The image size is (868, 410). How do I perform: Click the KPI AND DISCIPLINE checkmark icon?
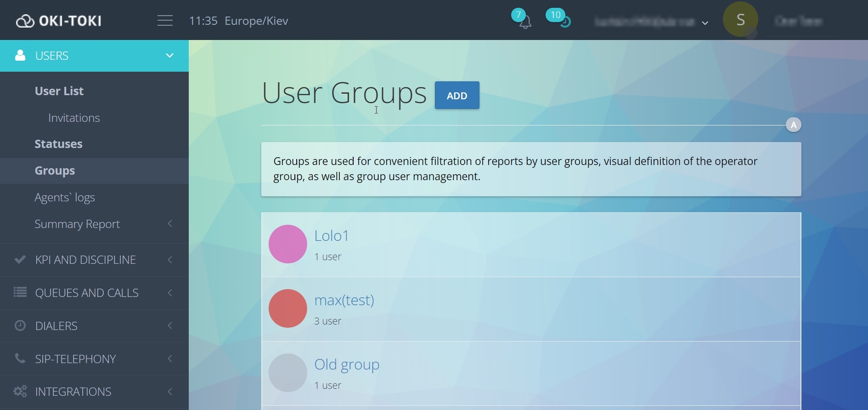pos(20,259)
